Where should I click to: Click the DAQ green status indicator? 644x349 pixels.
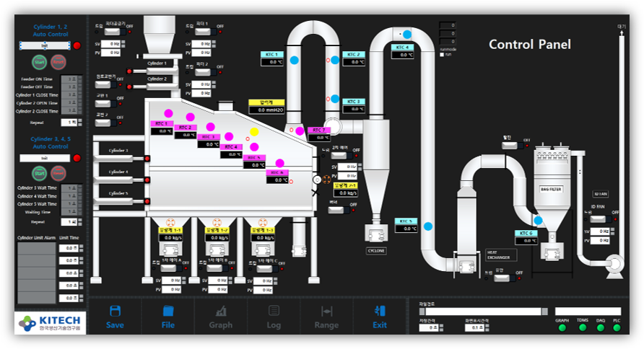(601, 327)
